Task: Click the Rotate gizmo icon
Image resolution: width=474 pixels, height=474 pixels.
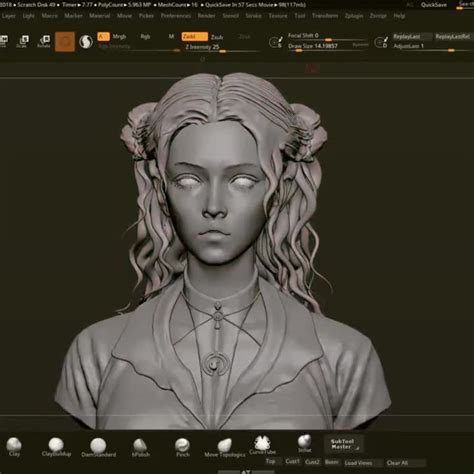Action: click(44, 41)
